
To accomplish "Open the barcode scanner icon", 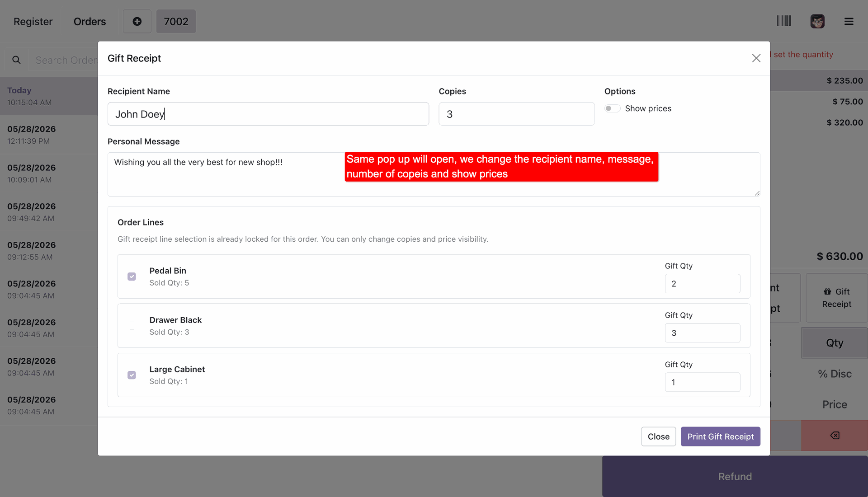I will point(784,21).
